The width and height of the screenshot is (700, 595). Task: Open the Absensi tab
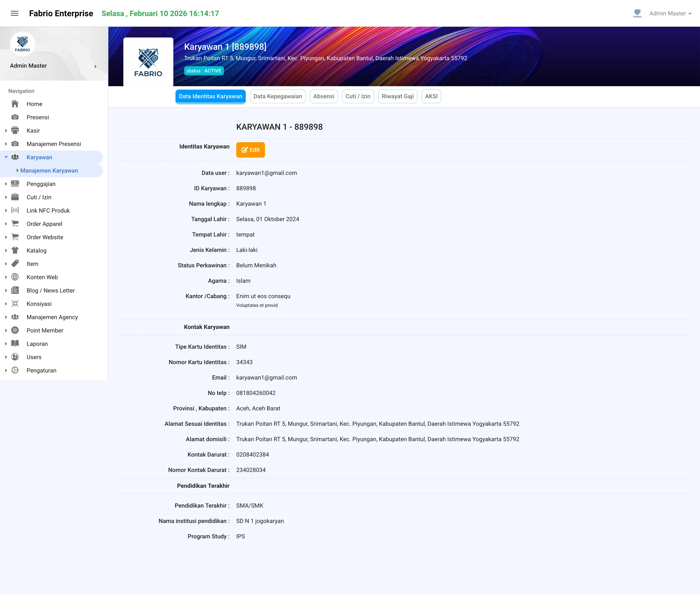(323, 96)
